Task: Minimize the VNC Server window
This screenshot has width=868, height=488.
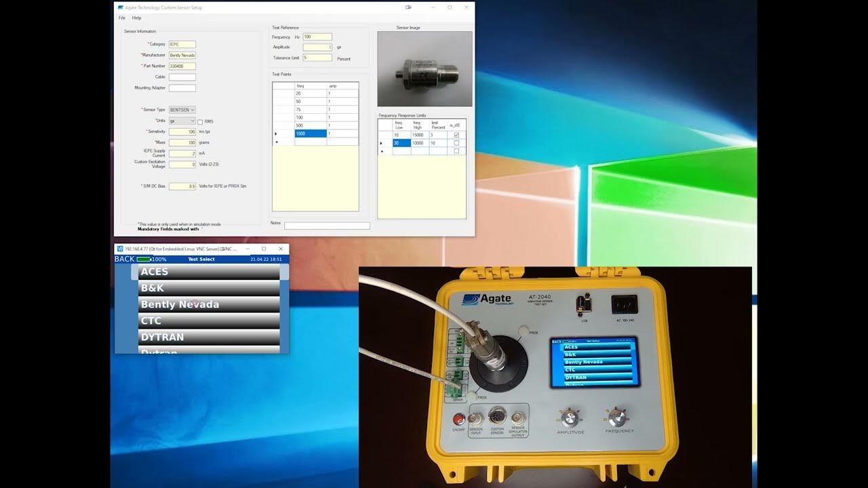Action: pyautogui.click(x=247, y=249)
